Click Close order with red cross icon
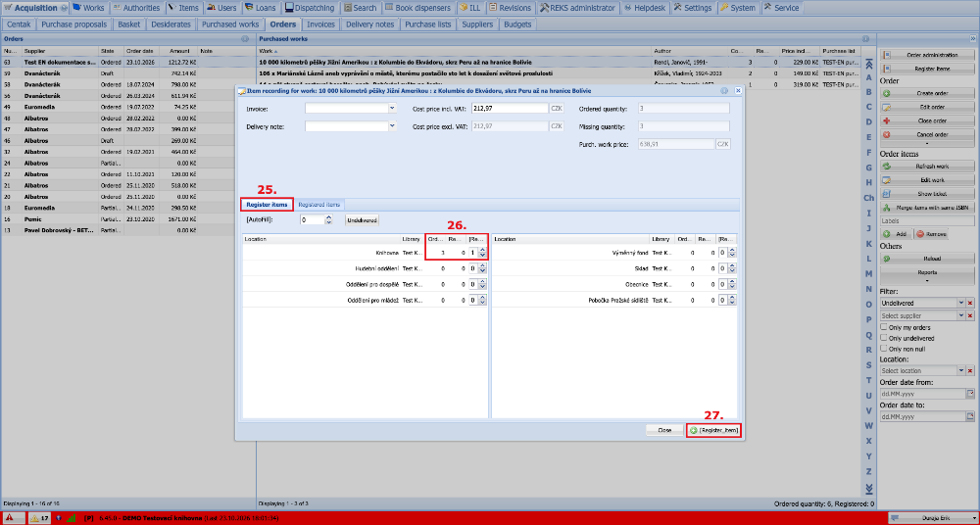980x525 pixels. 927,120
